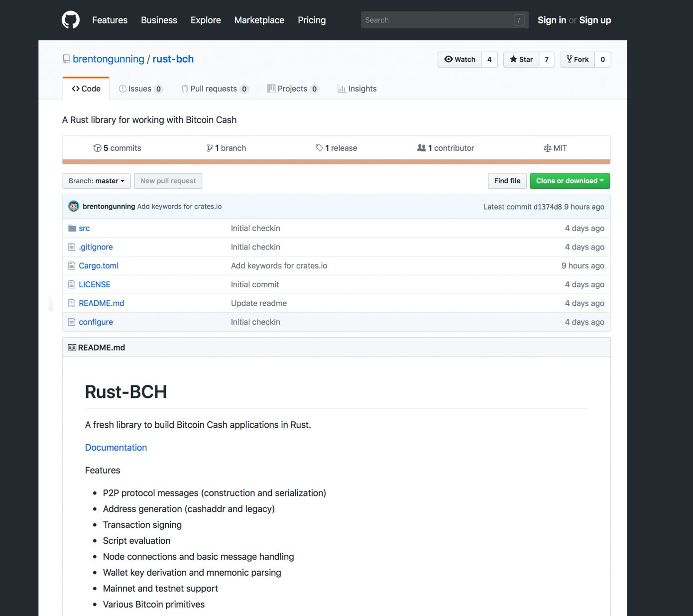Click the language color bar under repository stats
This screenshot has height=616, width=693.
336,161
